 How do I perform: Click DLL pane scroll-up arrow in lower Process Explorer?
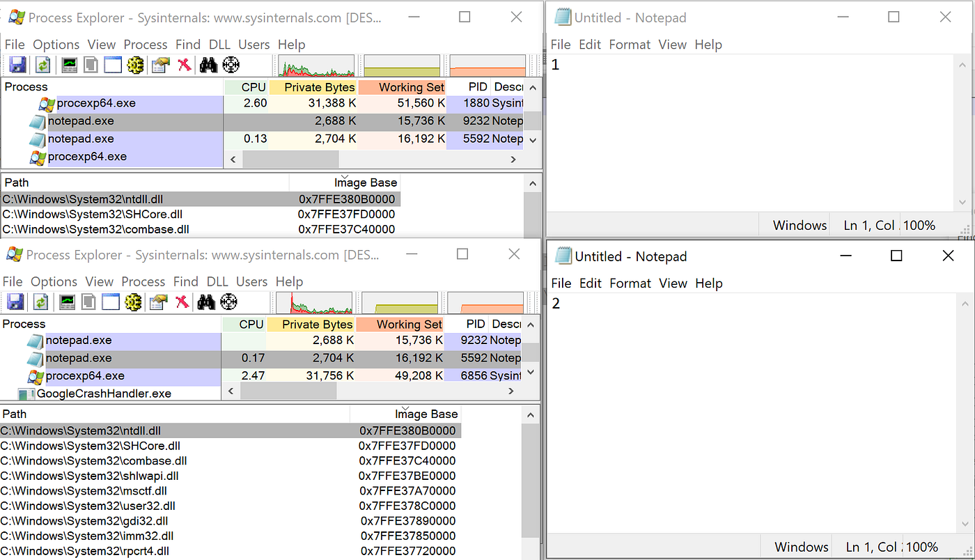tap(531, 415)
